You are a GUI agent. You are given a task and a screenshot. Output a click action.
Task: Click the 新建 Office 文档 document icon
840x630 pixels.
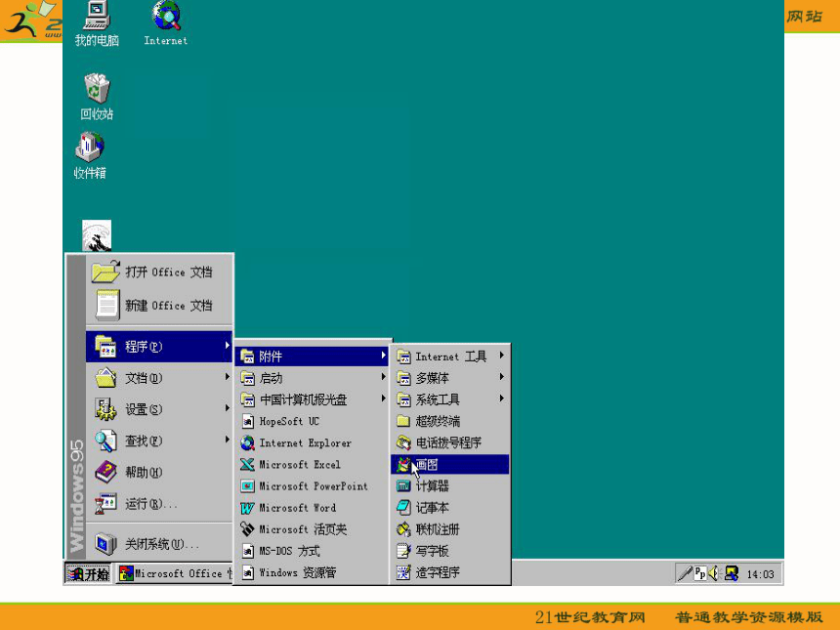point(106,305)
